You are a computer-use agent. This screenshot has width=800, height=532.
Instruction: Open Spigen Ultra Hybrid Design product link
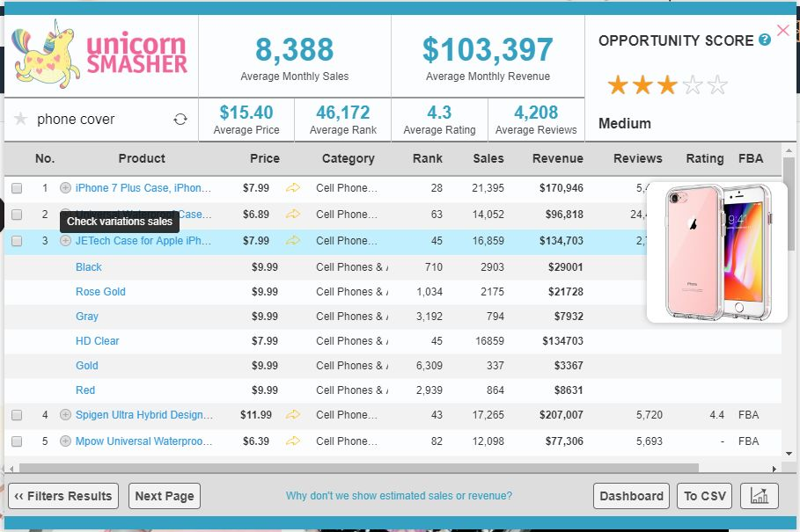pyautogui.click(x=144, y=415)
